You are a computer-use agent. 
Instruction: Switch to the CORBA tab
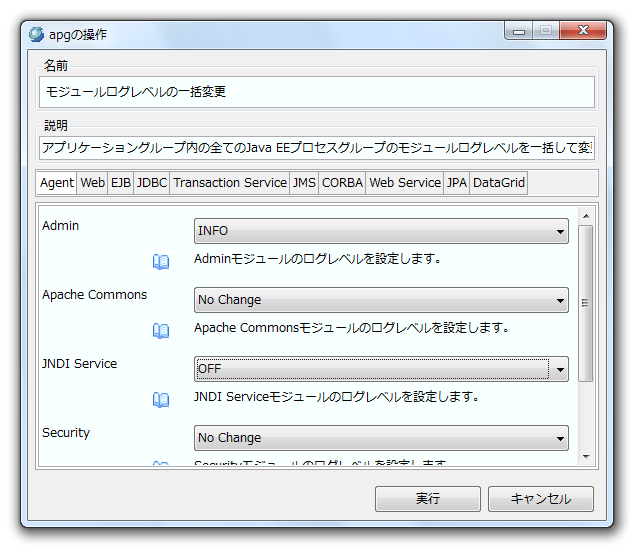click(342, 183)
